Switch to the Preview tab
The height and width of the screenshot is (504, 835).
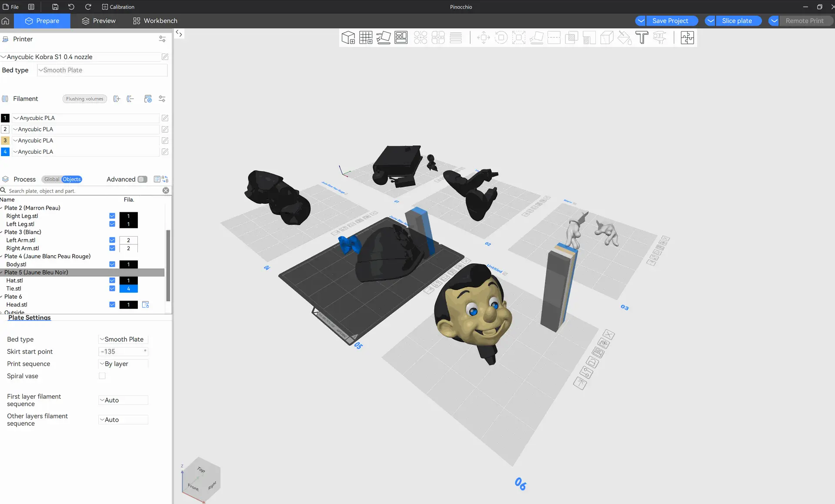pyautogui.click(x=99, y=21)
